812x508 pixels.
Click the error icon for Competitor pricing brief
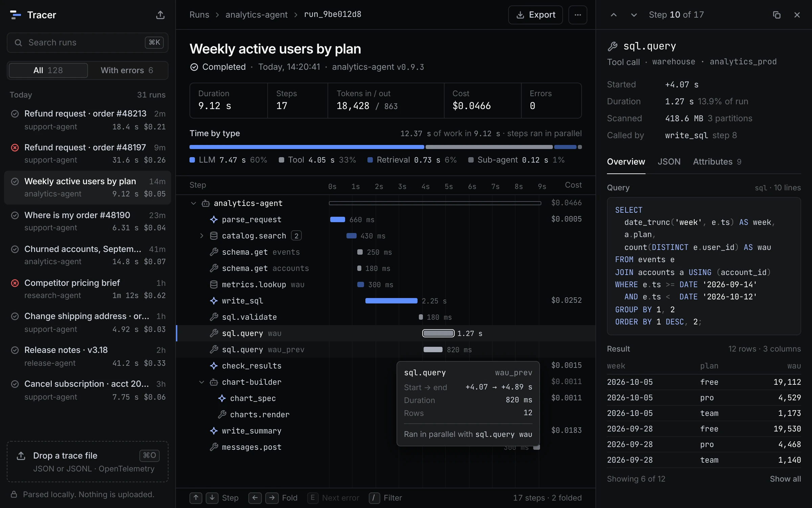coord(15,283)
